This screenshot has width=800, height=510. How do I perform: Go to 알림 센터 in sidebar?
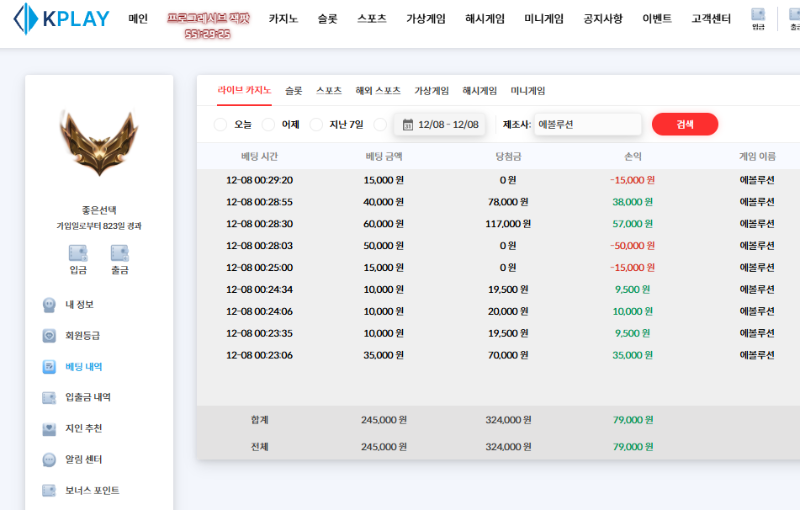click(x=84, y=460)
